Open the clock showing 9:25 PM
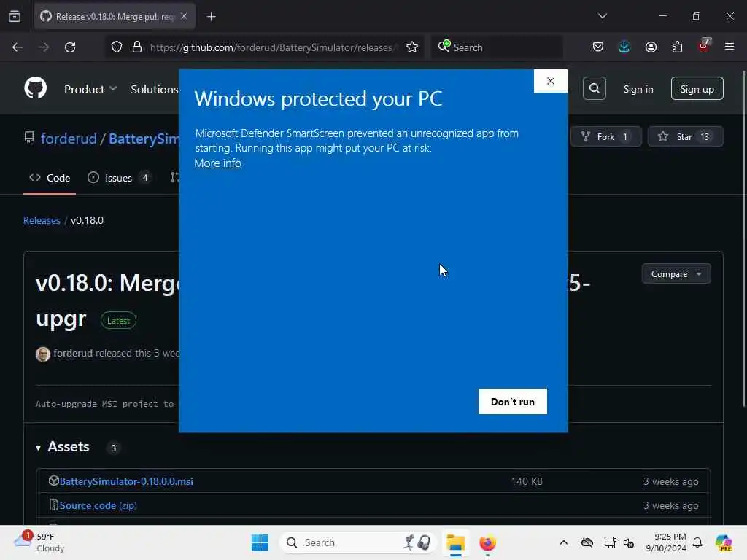Image resolution: width=747 pixels, height=560 pixels. click(x=665, y=542)
